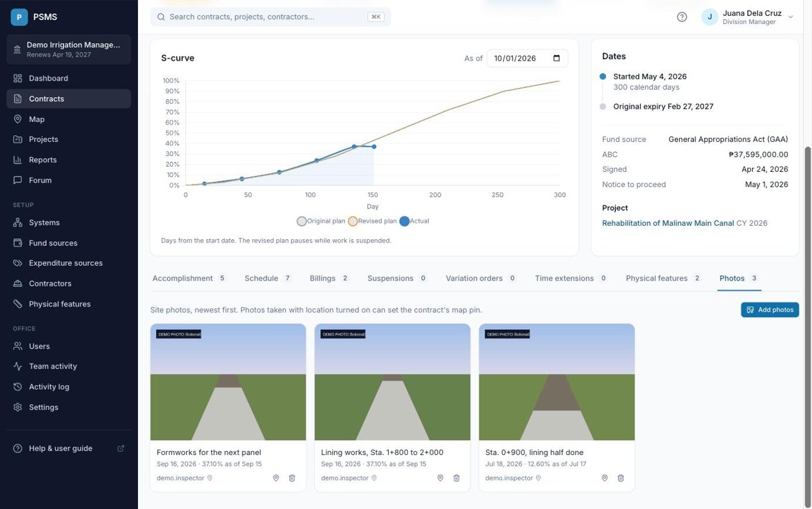Delete the 'Lining works, Sta. 1+800' photo

tap(457, 478)
